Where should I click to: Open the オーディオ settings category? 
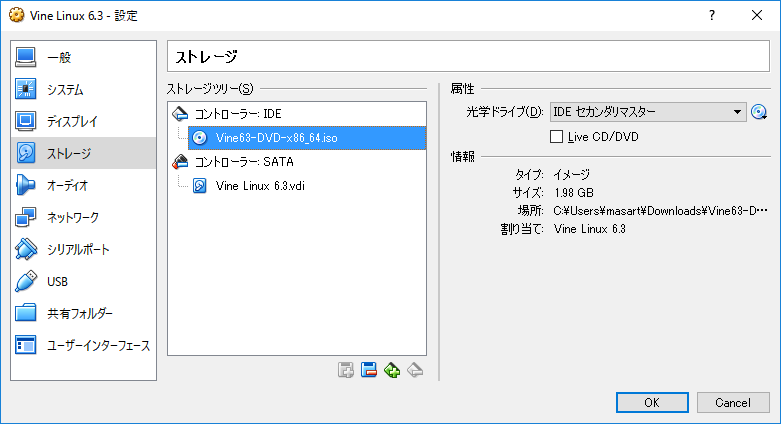pos(83,185)
